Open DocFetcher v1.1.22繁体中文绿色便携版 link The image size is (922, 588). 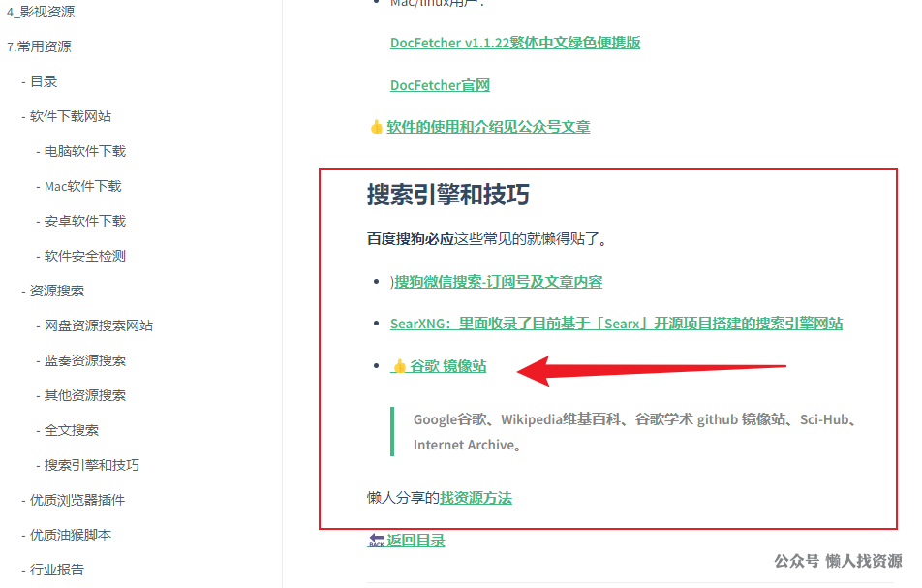(x=515, y=43)
